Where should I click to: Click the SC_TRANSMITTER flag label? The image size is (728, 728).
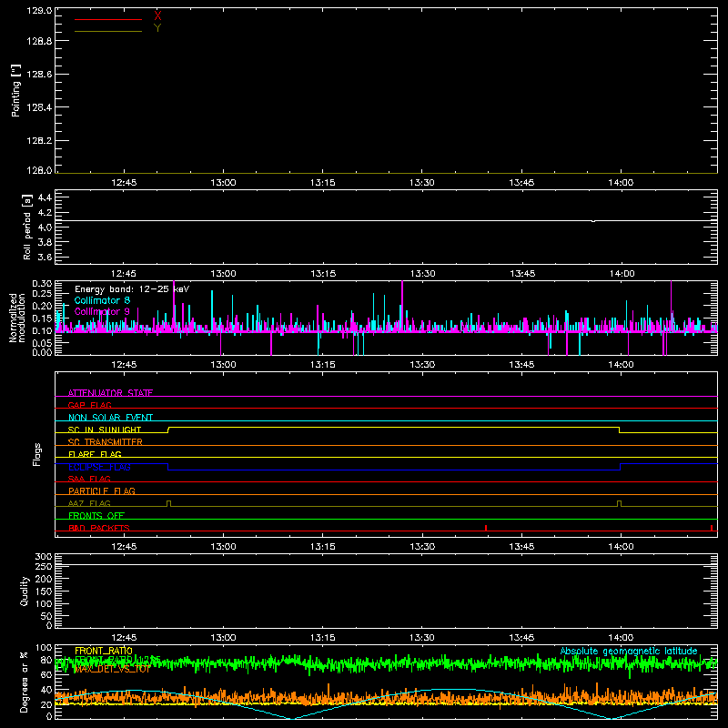pyautogui.click(x=106, y=441)
